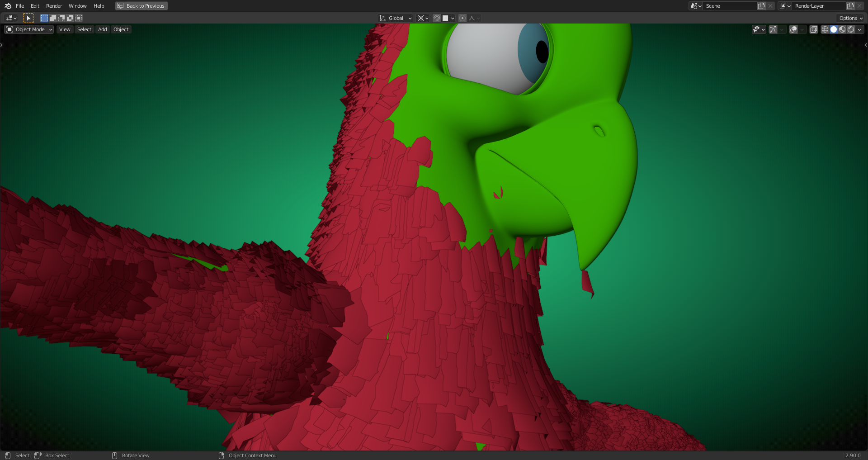Browse scenes with the scene selector

[x=696, y=6]
